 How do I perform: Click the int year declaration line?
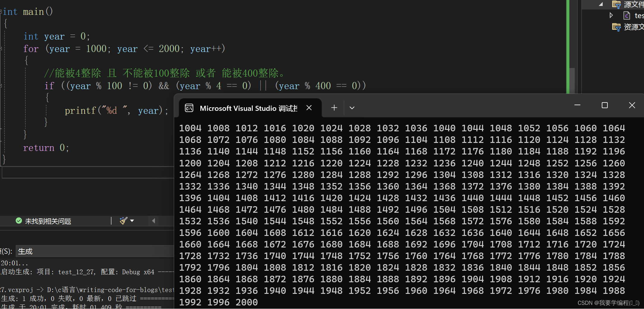56,37
